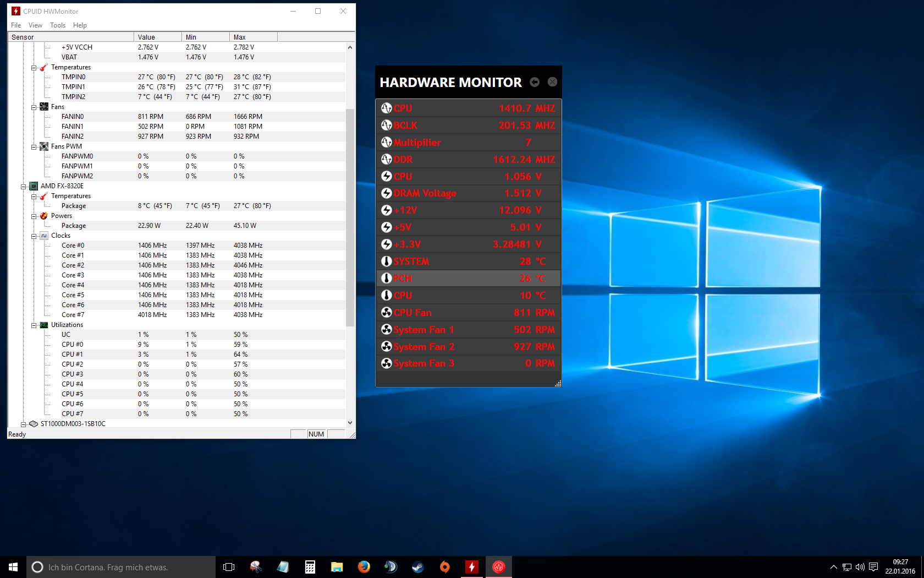Show hidden tray icons chevron

tap(834, 567)
